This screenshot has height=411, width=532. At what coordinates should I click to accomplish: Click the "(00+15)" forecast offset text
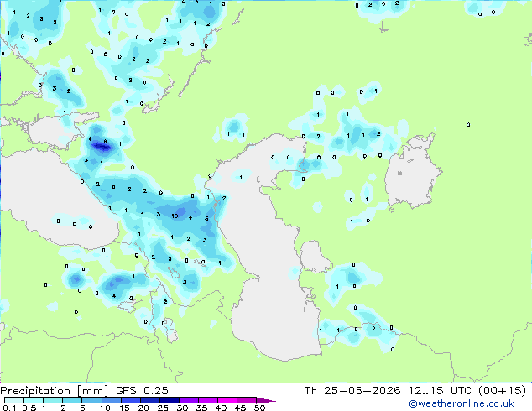[502, 391]
